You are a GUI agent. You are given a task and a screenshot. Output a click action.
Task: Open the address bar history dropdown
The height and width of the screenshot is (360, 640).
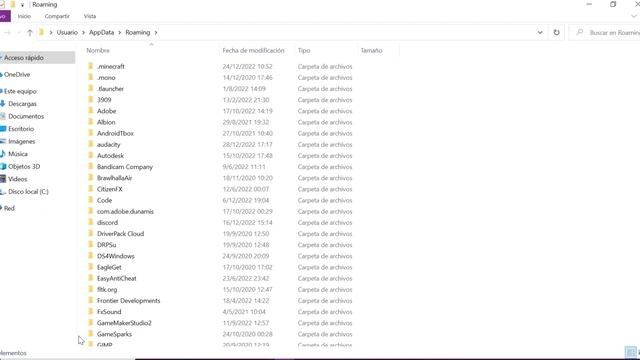click(x=540, y=32)
